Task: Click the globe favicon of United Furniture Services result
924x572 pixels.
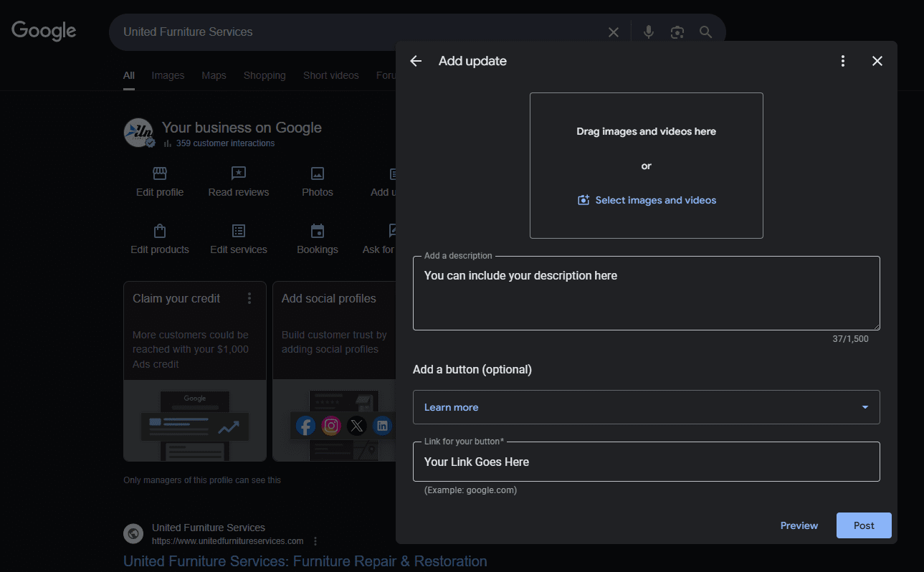Action: [133, 534]
